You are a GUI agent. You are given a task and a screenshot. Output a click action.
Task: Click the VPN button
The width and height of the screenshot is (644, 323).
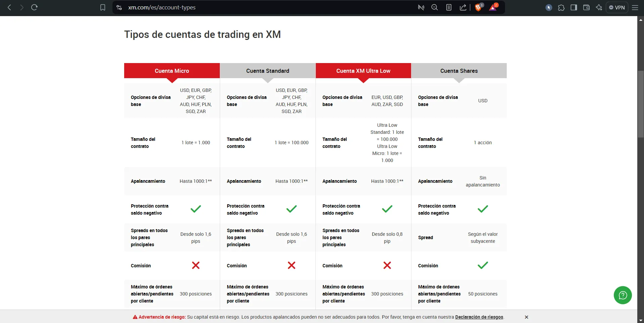tap(617, 7)
